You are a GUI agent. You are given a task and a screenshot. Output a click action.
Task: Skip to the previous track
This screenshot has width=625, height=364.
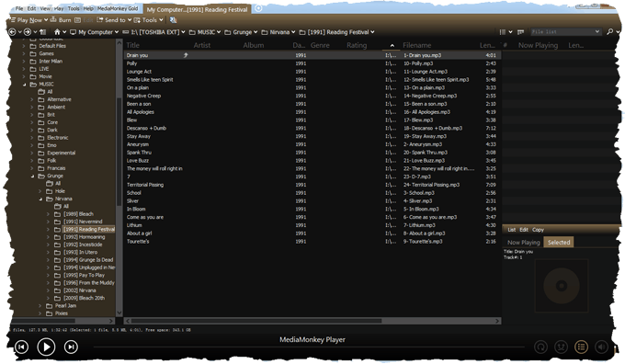click(x=21, y=347)
